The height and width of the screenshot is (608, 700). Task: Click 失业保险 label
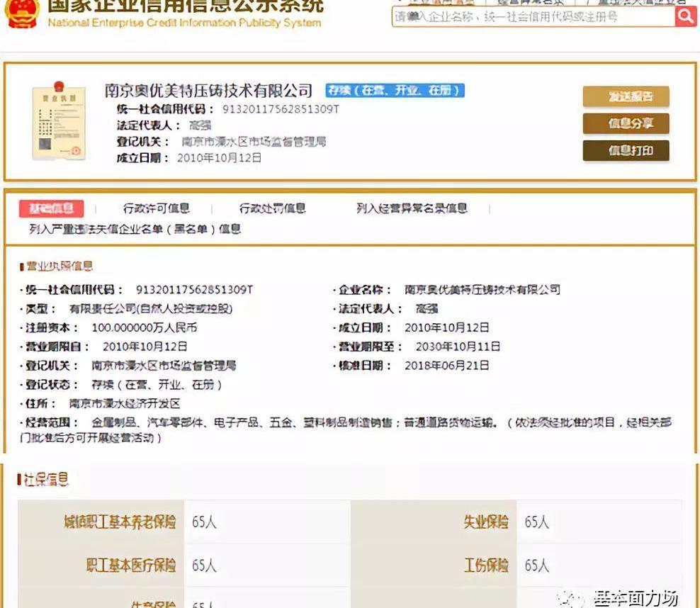coord(486,522)
